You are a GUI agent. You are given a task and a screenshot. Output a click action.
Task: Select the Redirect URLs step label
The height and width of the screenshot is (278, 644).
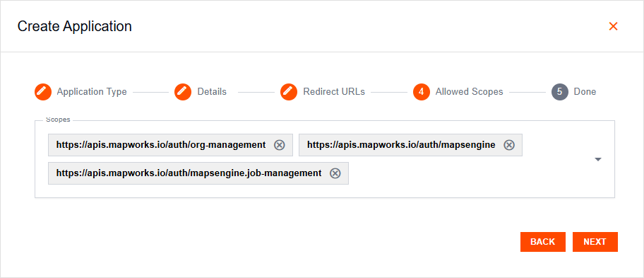[x=334, y=92]
